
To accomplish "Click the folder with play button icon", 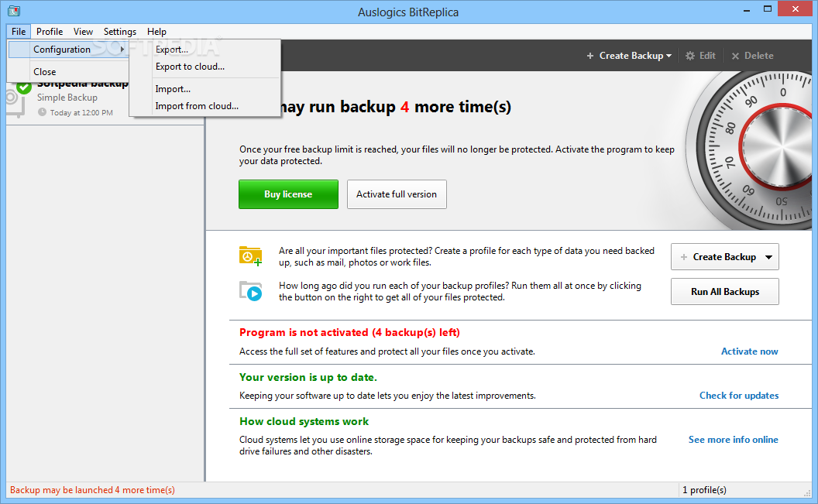I will tap(250, 291).
